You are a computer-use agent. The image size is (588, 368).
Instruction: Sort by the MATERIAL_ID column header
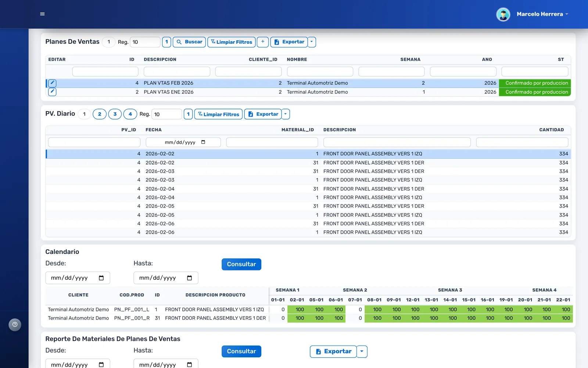point(298,130)
